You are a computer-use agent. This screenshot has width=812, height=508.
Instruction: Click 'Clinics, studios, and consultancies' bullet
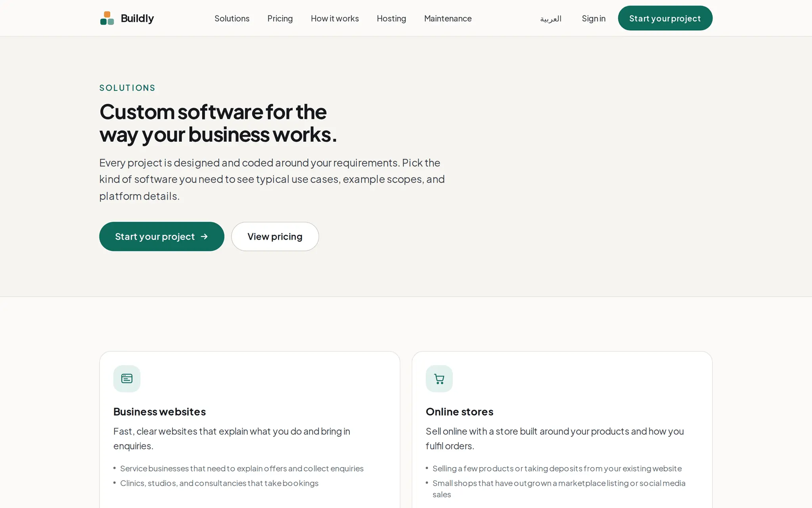[x=219, y=483]
